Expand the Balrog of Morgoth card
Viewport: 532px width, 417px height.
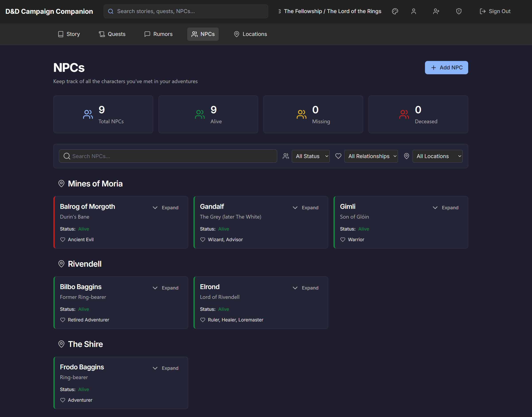[166, 208]
